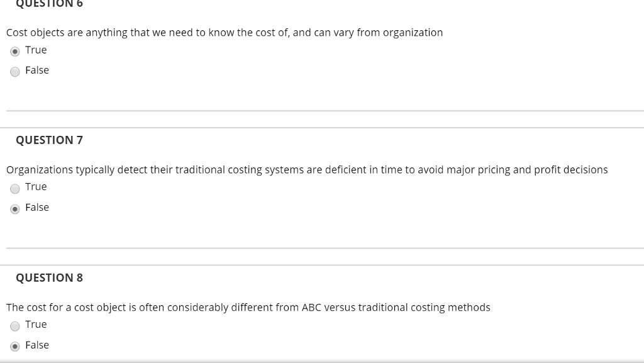Select False for Question 8

click(15, 345)
